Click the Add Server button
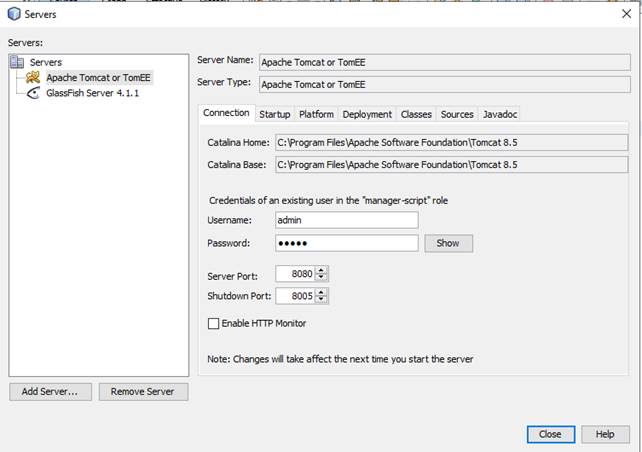The height and width of the screenshot is (452, 642). (x=50, y=392)
